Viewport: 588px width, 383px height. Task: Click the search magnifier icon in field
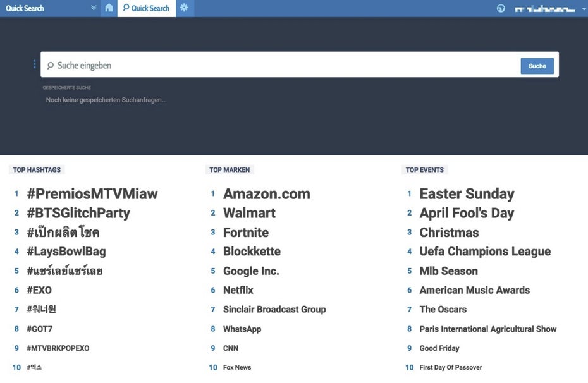tap(50, 66)
